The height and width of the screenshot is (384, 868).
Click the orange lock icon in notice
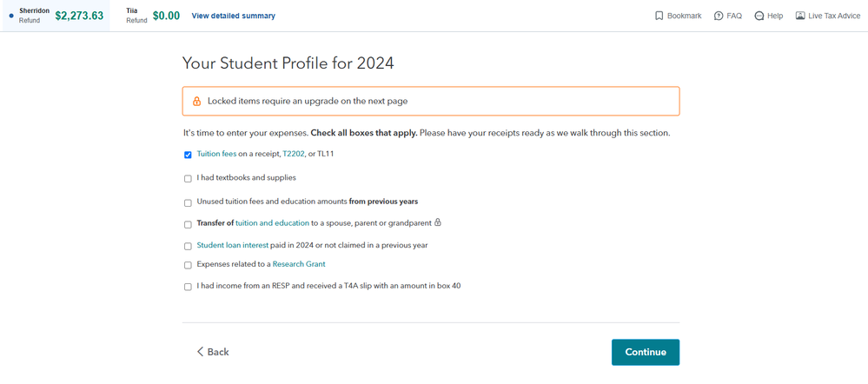[196, 102]
